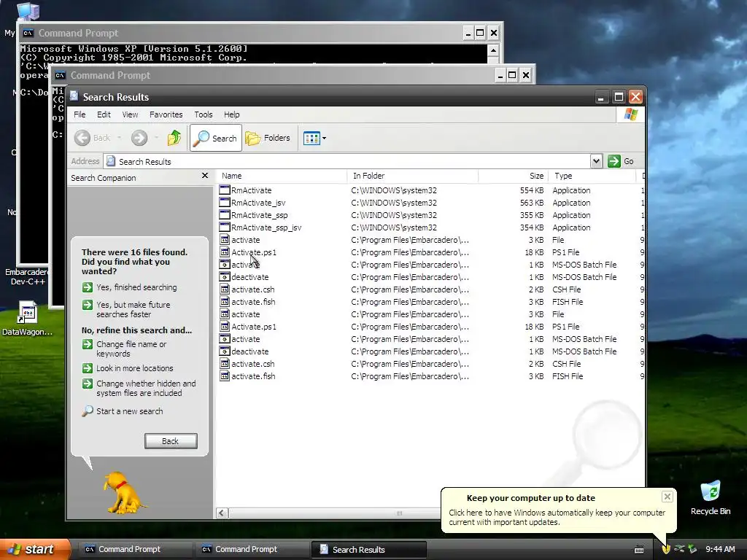The height and width of the screenshot is (560, 747).
Task: Switch to first Command Prompt taskbar button
Action: (x=134, y=549)
